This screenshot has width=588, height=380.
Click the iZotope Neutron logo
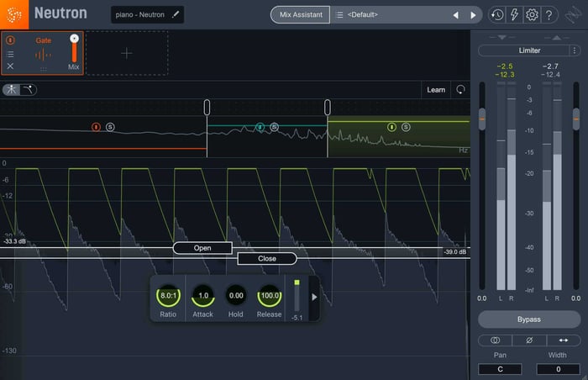[14, 14]
